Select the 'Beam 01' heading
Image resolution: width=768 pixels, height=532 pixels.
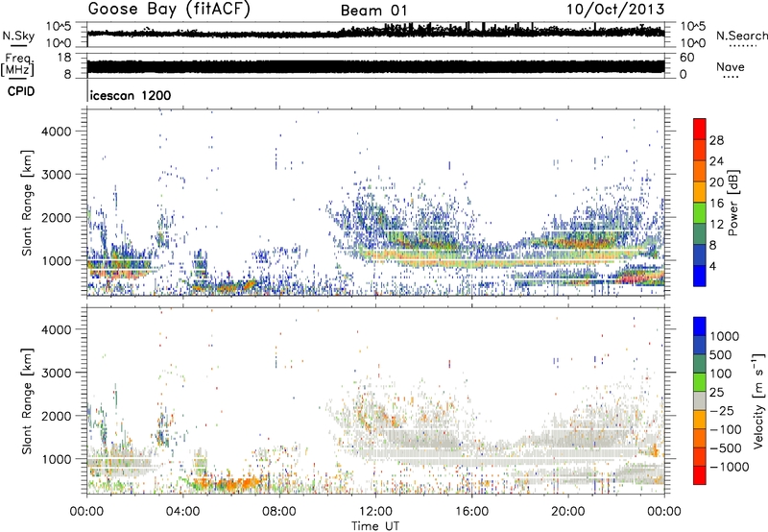click(x=373, y=11)
